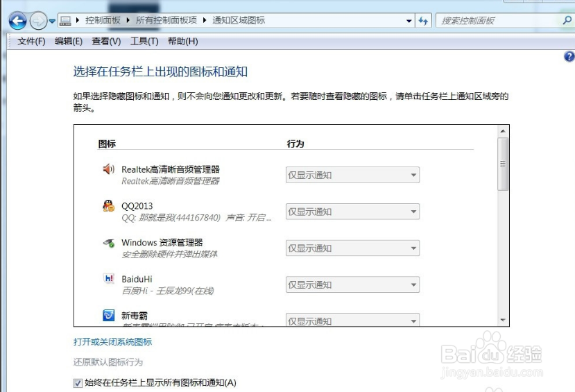Open help via the blue question icon
The image size is (575, 392).
(569, 56)
